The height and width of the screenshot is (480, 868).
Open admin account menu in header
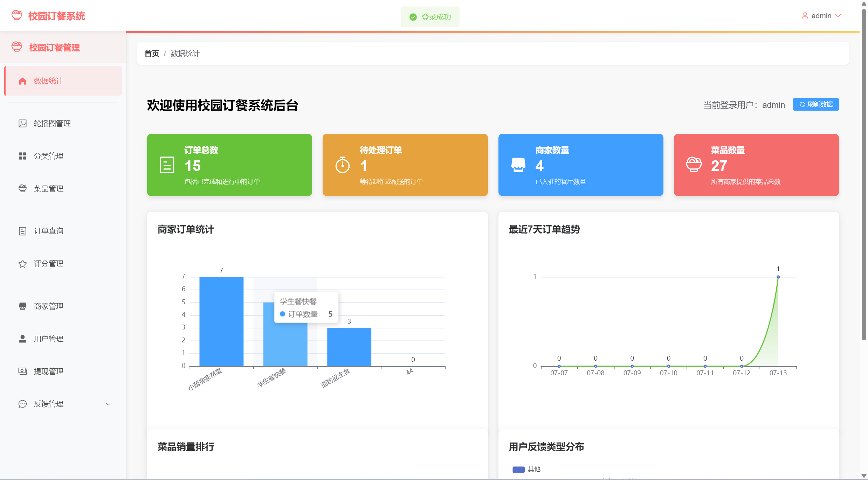coord(821,16)
